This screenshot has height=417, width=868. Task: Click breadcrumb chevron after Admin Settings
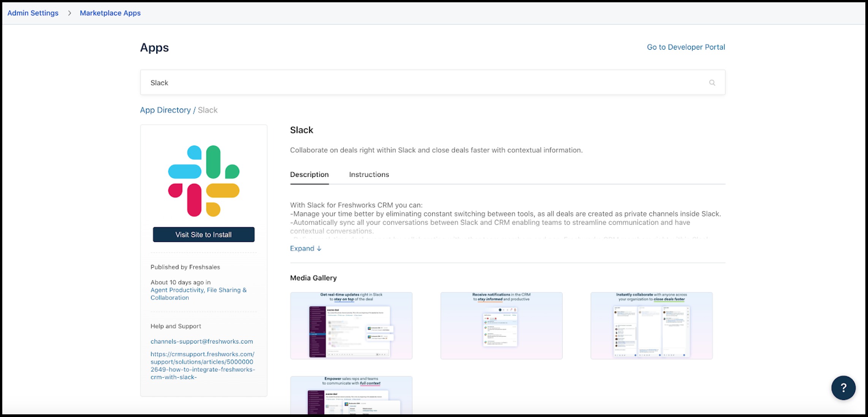coord(70,13)
